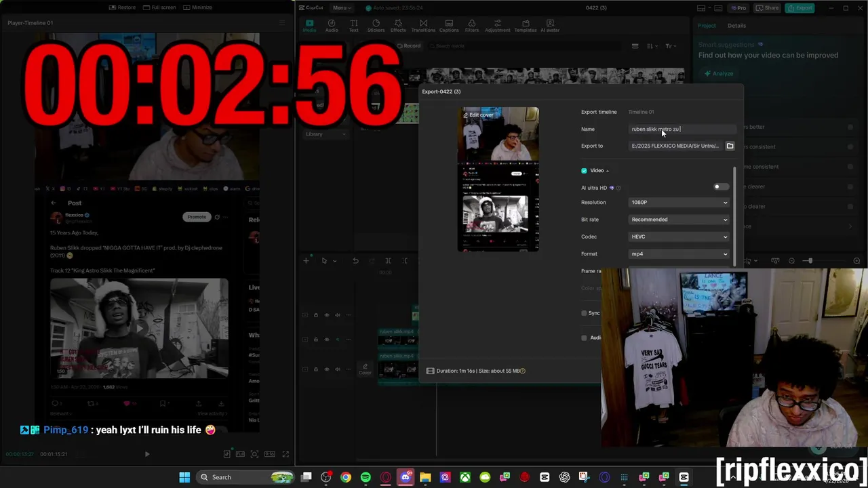Click the timeline split icon
The image size is (868, 488).
(388, 261)
